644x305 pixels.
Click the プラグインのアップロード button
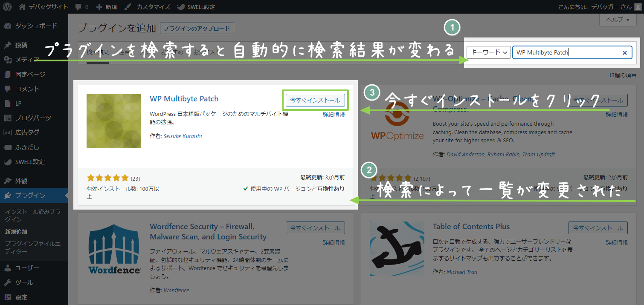click(x=198, y=28)
